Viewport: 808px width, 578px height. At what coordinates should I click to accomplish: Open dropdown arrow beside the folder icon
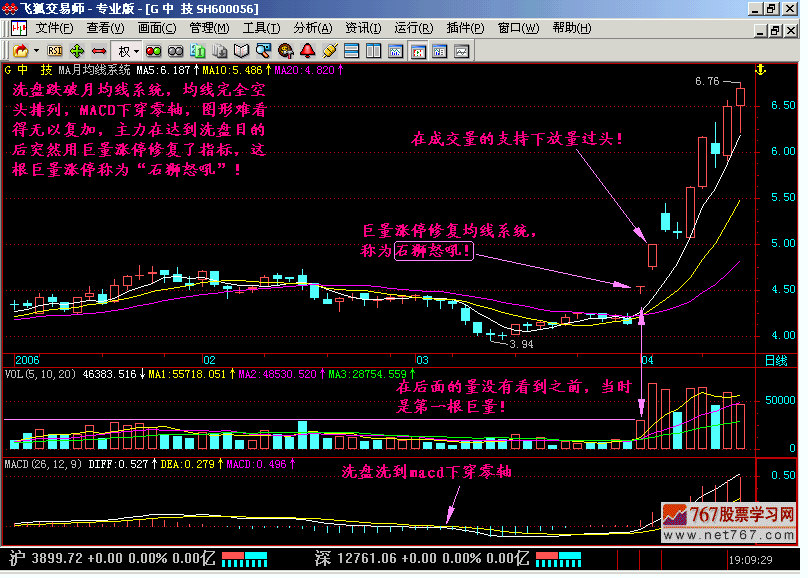(x=36, y=50)
